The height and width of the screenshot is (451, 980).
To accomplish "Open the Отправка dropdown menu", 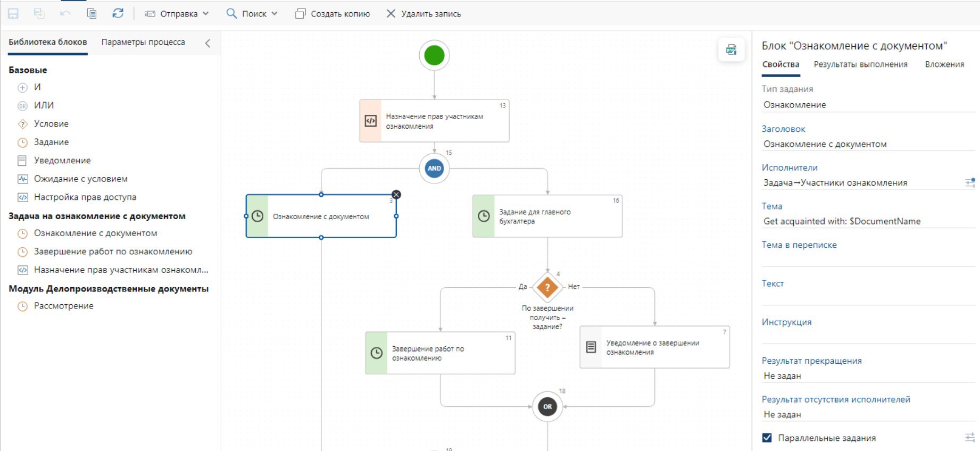I will click(x=177, y=14).
